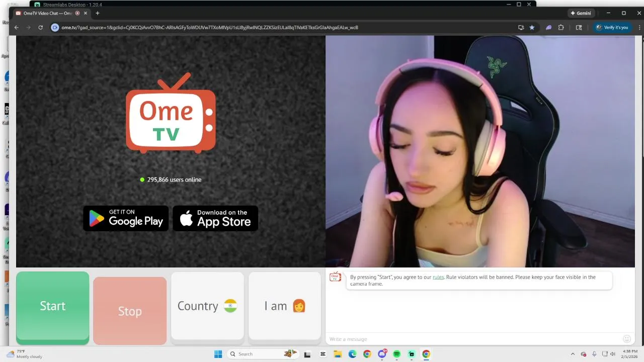Click the green Start button

52,307
